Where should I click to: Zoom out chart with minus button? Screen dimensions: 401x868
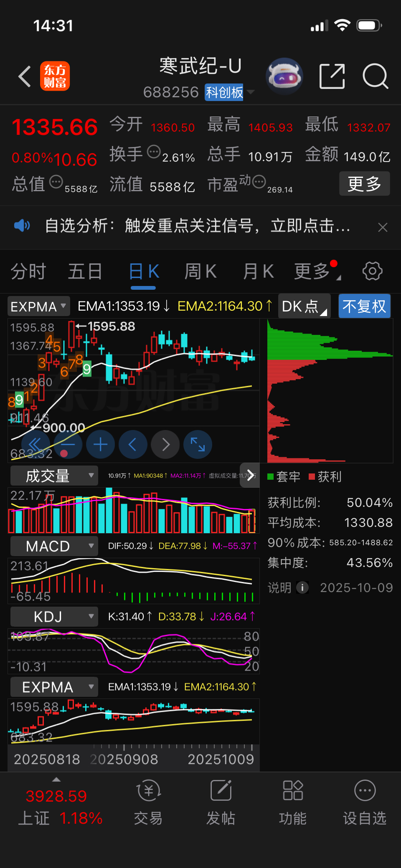pos(68,445)
